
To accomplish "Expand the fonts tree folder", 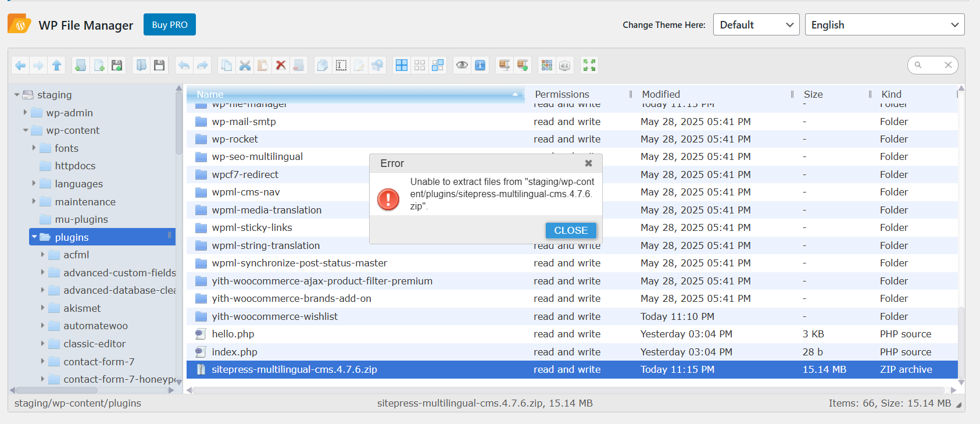I will 34,148.
